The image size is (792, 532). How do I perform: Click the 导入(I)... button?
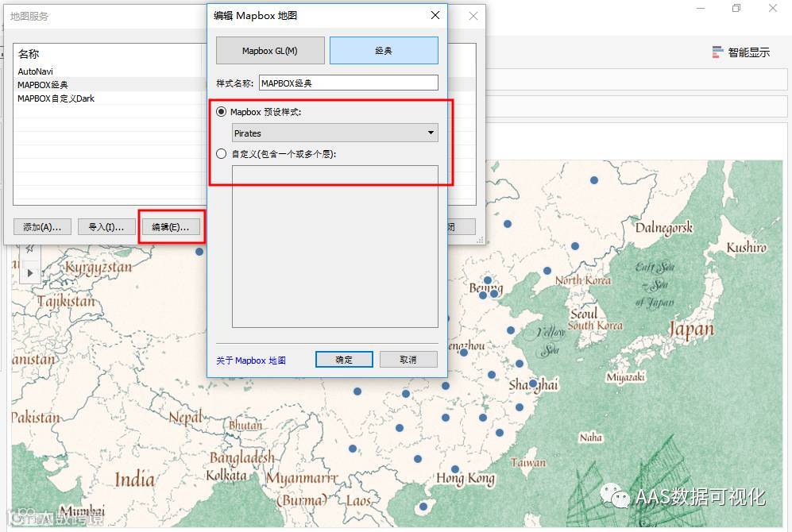pos(106,227)
